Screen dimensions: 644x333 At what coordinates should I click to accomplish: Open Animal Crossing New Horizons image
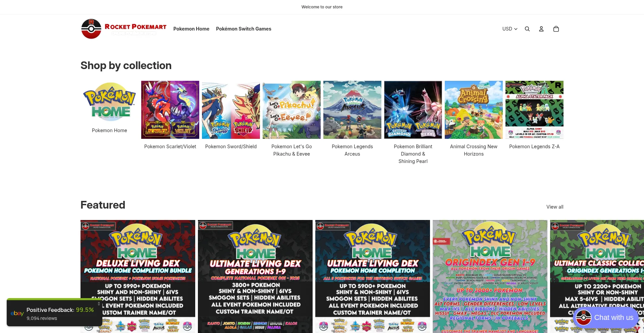[474, 110]
